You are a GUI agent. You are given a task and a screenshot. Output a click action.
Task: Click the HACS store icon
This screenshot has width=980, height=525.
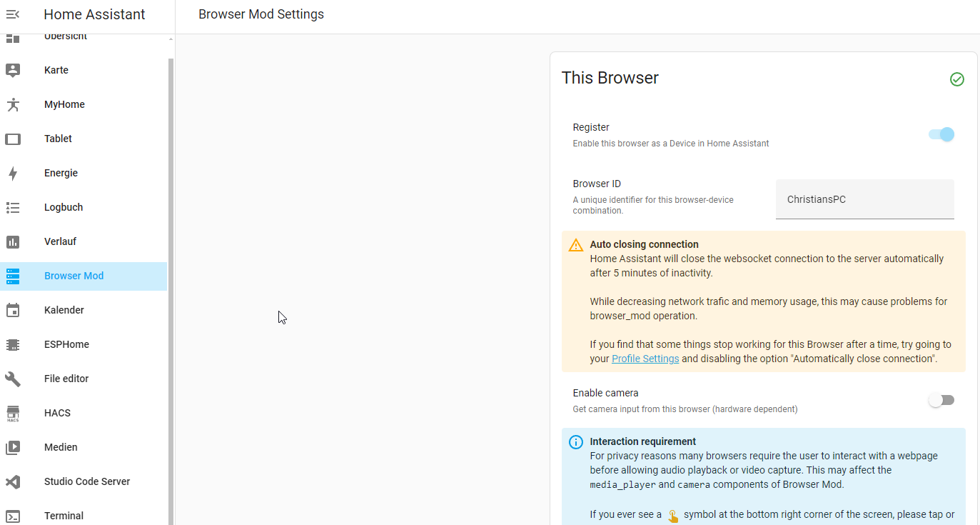tap(13, 413)
